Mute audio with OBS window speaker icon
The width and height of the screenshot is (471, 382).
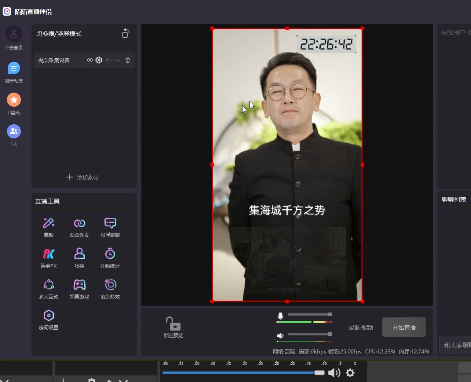click(334, 373)
